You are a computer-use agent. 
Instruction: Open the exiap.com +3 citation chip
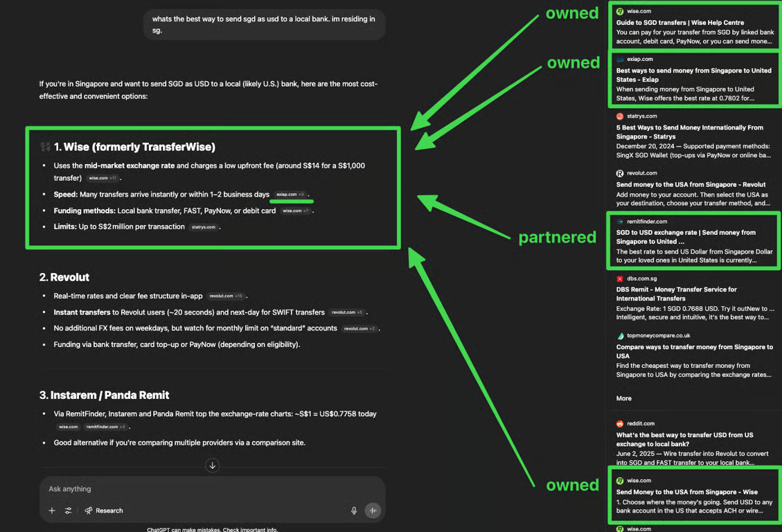point(290,195)
